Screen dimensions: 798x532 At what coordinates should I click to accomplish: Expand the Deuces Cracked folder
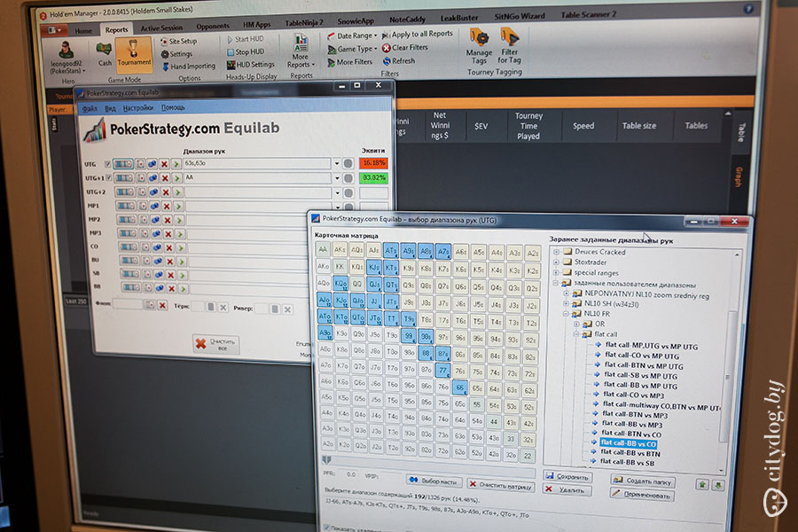[556, 252]
